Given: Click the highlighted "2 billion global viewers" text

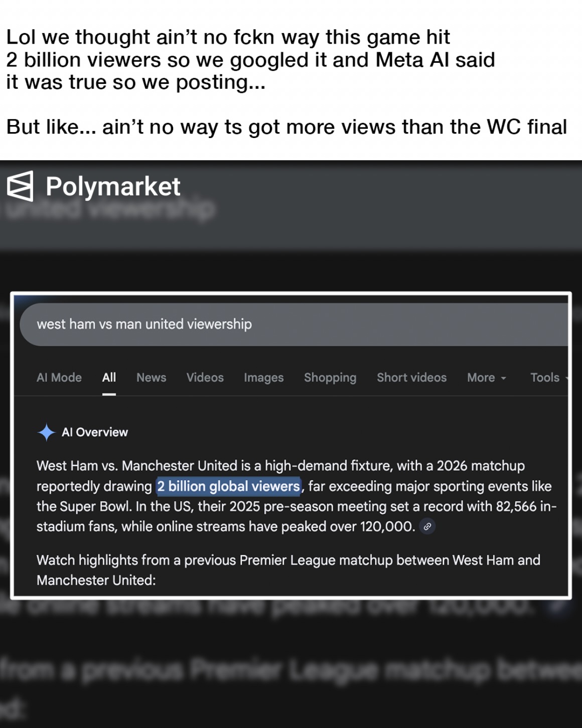Looking at the screenshot, I should pos(229,487).
